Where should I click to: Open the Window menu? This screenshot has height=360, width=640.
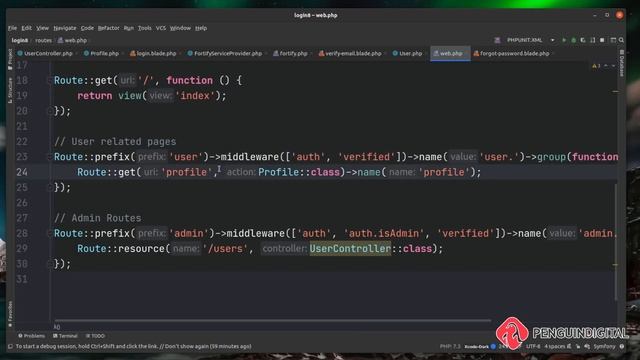(x=180, y=28)
